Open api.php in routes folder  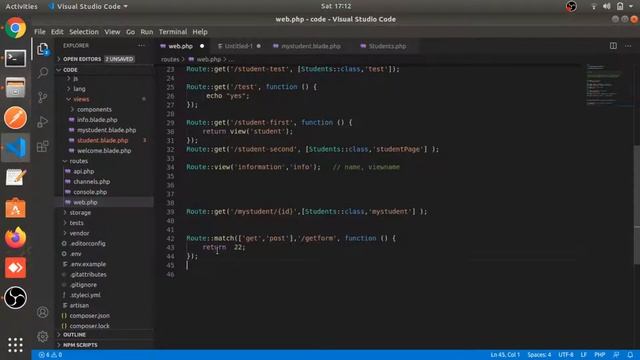pyautogui.click(x=84, y=171)
